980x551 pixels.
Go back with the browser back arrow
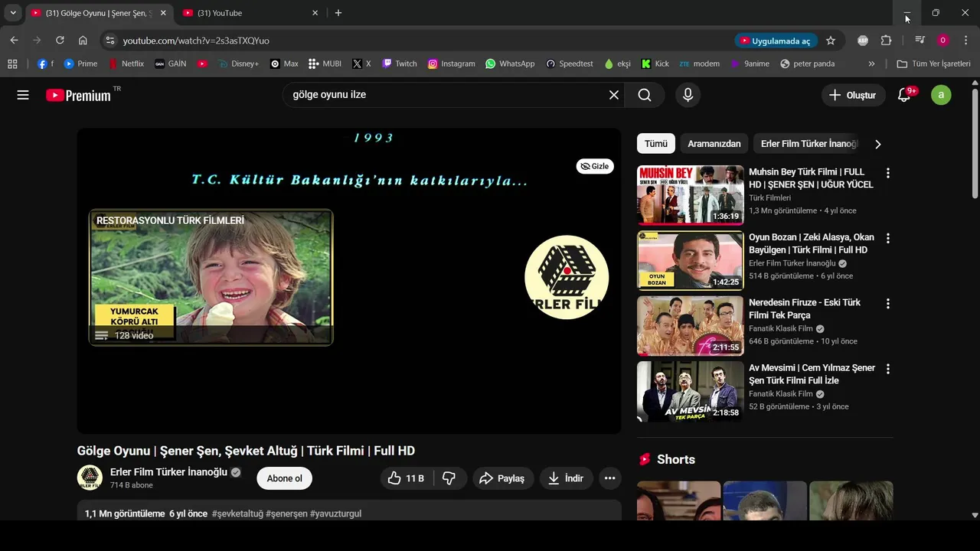pyautogui.click(x=14, y=41)
